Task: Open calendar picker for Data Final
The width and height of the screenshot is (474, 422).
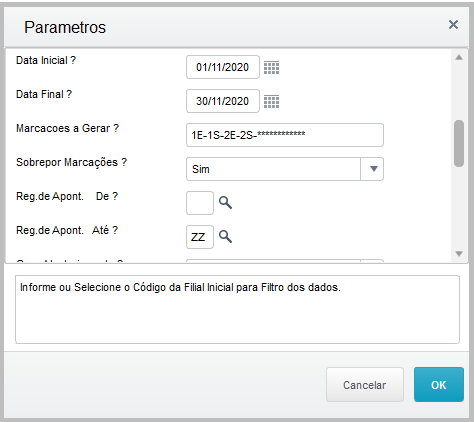Action: tap(271, 102)
